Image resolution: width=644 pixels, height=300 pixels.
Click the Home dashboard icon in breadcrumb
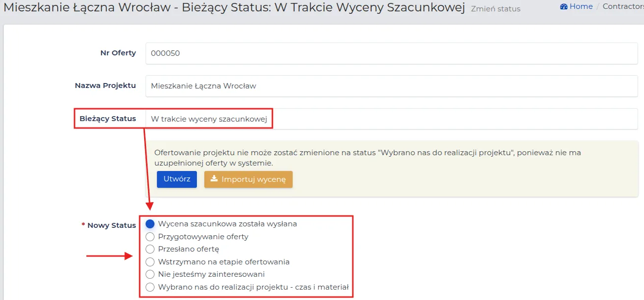tap(564, 6)
